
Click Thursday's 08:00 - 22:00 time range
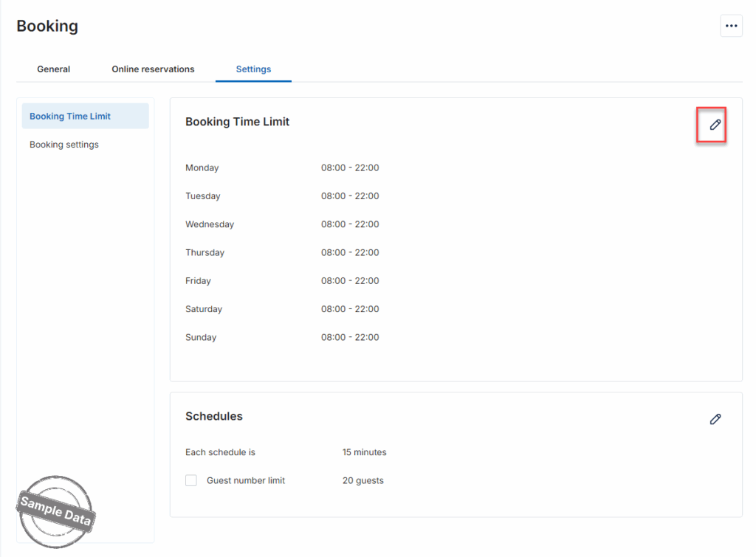coord(350,252)
